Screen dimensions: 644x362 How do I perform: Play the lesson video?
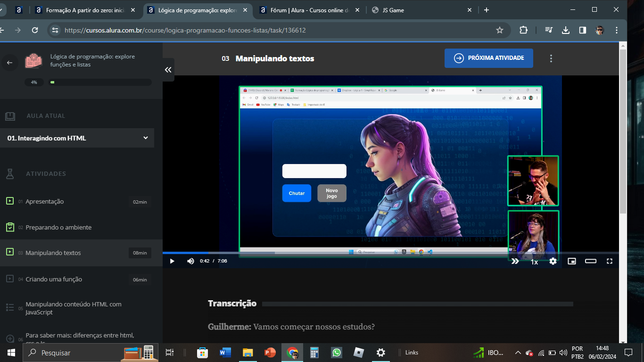[172, 261]
